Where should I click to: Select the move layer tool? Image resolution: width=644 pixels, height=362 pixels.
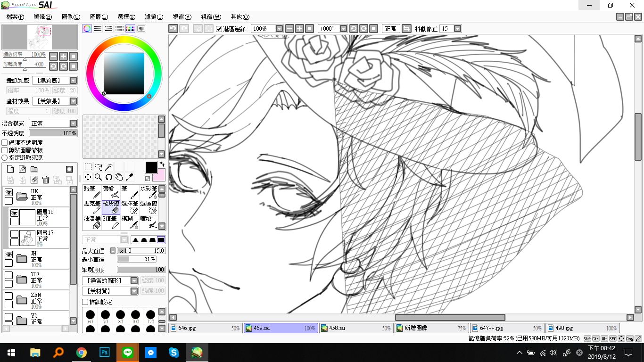[x=88, y=177]
